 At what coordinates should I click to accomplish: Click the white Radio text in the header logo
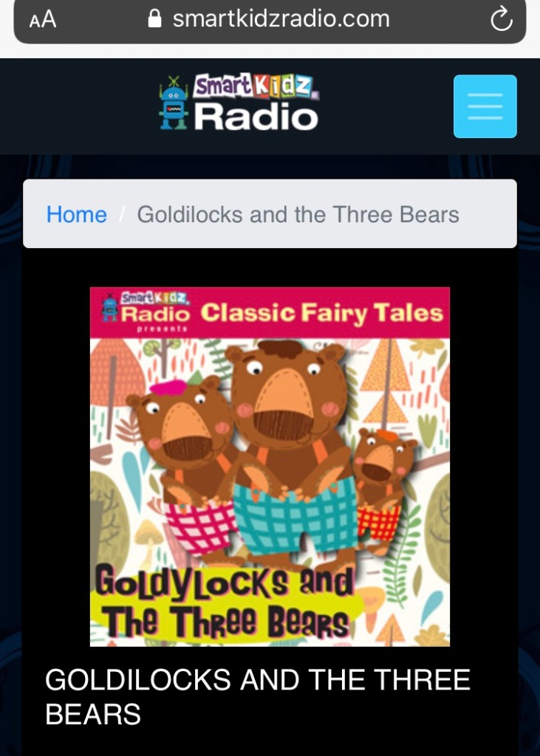[x=256, y=117]
